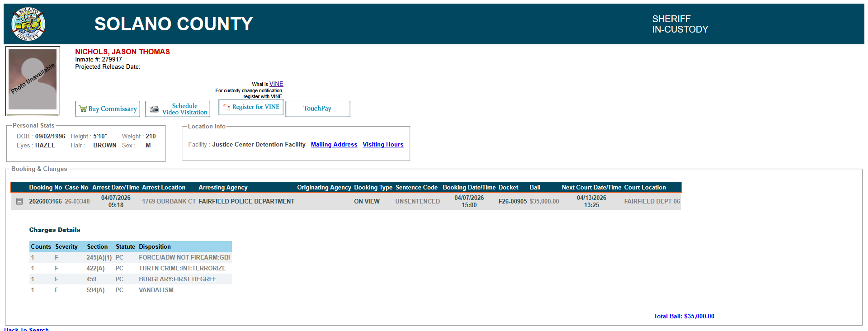Click charge THRTN CRIME:INT:TERRORIZE
This screenshot has height=331, width=868.
tap(182, 269)
